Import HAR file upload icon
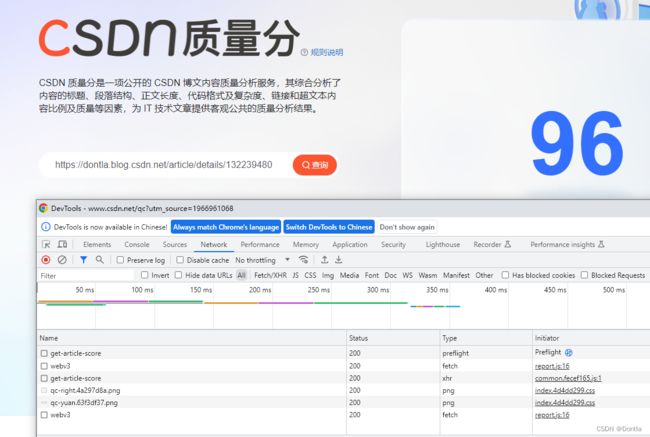 coord(325,260)
